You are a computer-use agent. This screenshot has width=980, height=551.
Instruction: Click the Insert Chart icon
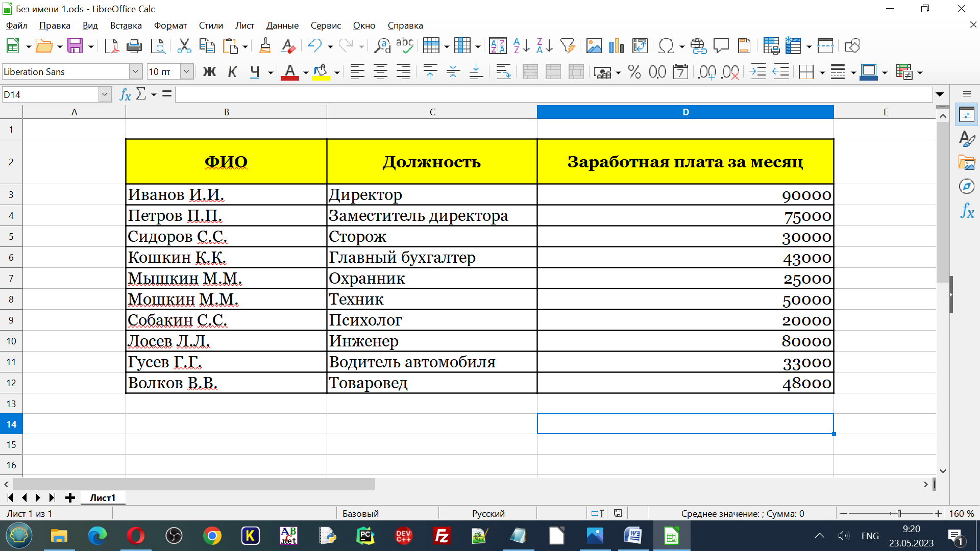pyautogui.click(x=617, y=46)
